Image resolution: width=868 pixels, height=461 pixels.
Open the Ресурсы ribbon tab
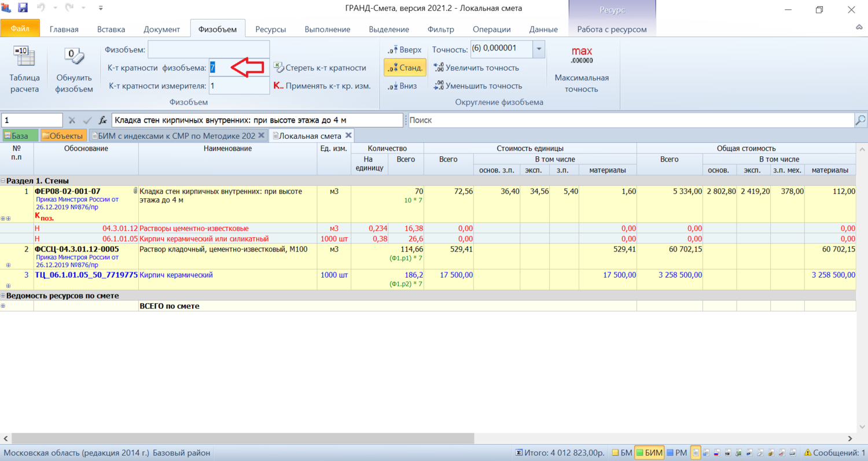tap(271, 29)
